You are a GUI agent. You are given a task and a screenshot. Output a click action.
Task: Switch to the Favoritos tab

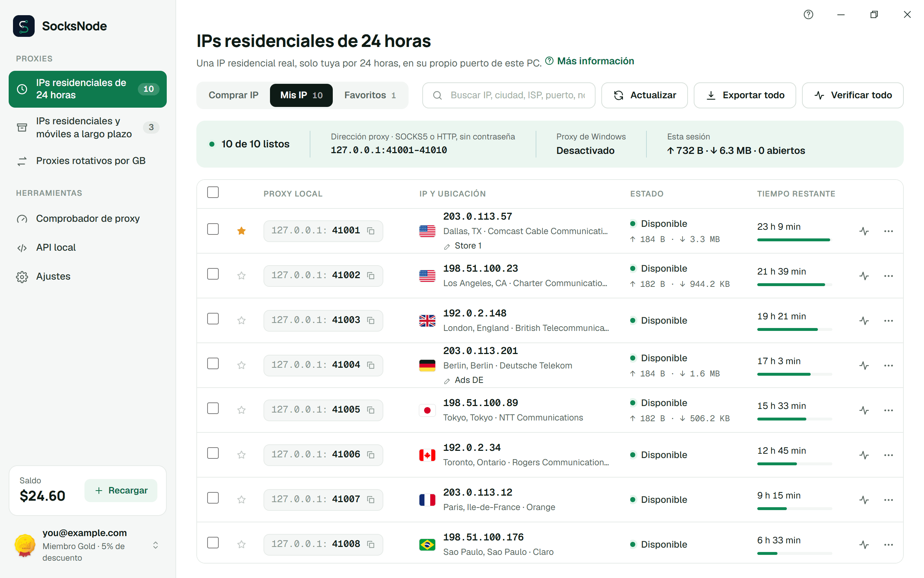pos(370,95)
